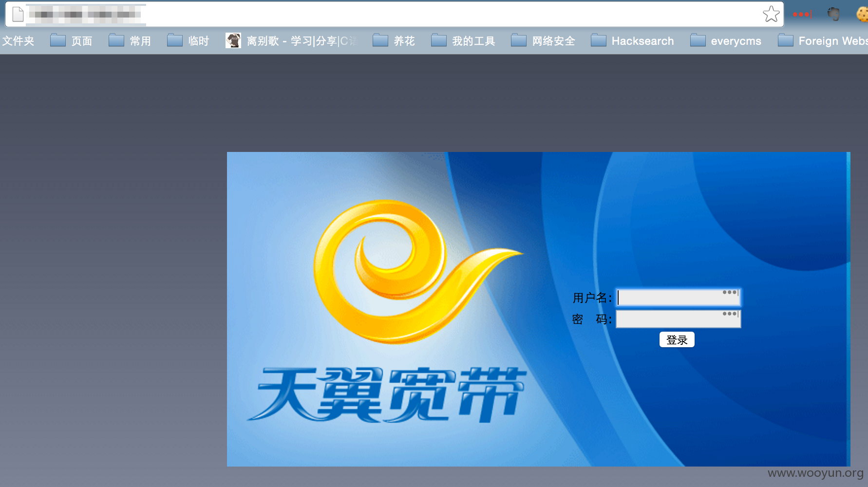Image resolution: width=868 pixels, height=487 pixels.
Task: Open the 常用 bookmarks folder
Action: [x=130, y=40]
